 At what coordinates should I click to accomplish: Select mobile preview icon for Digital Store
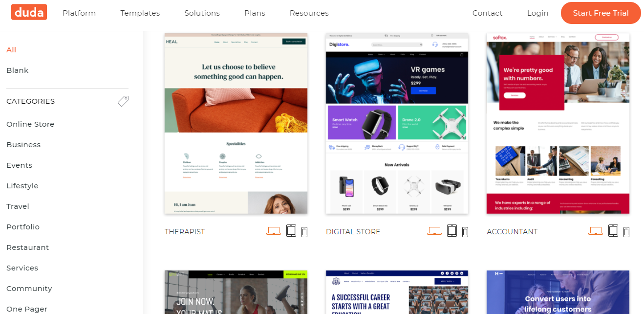465,232
